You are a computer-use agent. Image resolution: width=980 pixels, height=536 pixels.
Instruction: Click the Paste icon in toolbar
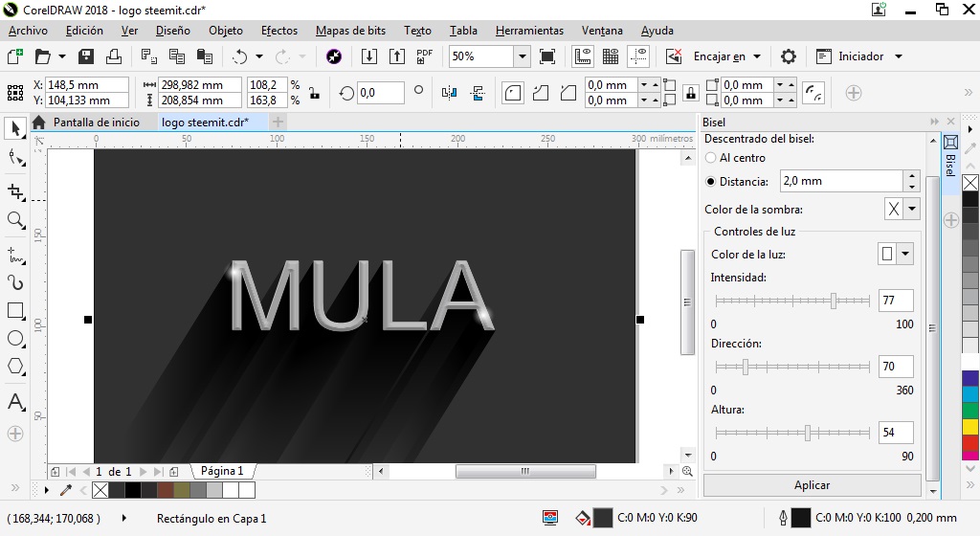coord(205,56)
